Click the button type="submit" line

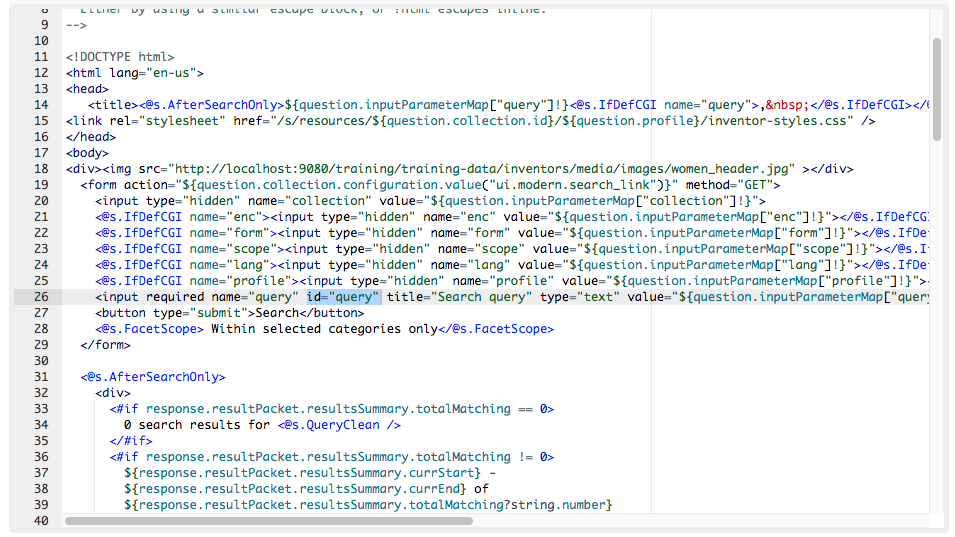click(230, 313)
